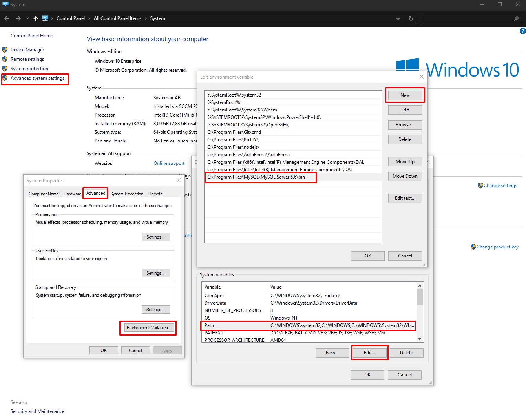This screenshot has height=420, width=526.
Task: Click Cancel in System Properties
Action: click(x=135, y=351)
